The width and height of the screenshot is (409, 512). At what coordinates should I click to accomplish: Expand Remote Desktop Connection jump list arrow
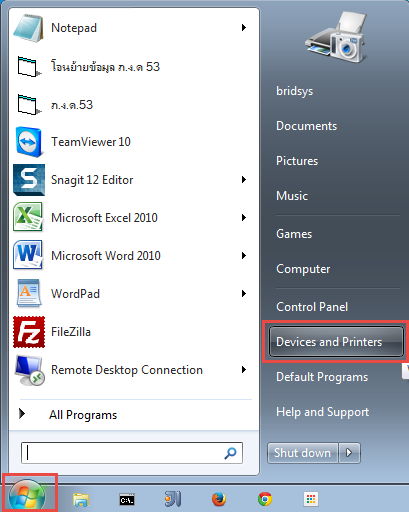click(244, 370)
